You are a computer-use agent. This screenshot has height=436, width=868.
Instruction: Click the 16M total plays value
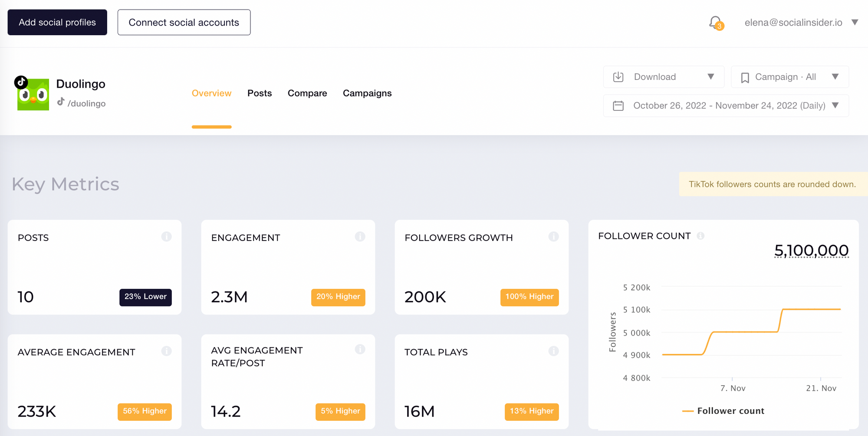pos(419,411)
